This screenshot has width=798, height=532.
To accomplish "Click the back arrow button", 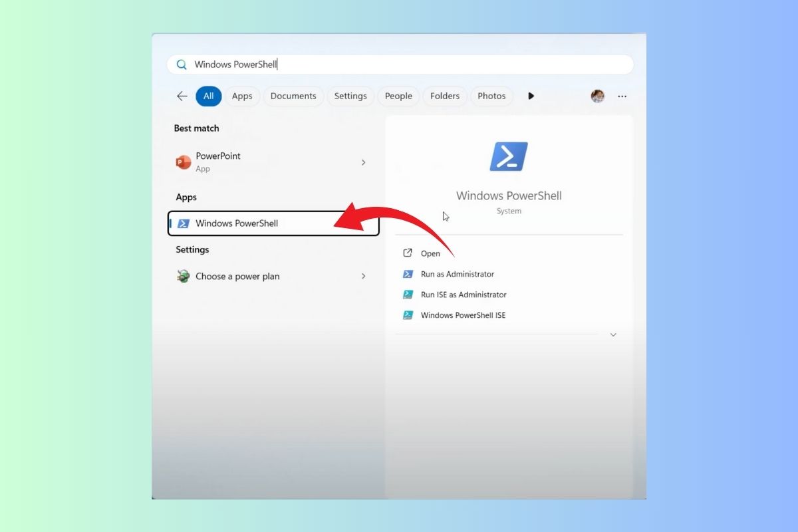I will [x=182, y=96].
